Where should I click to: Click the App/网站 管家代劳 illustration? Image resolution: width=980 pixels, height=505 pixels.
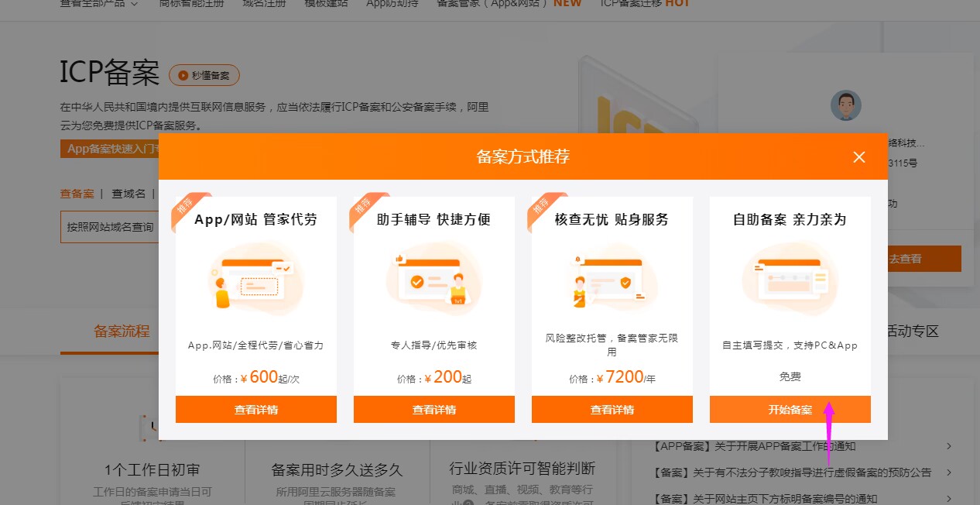point(256,278)
